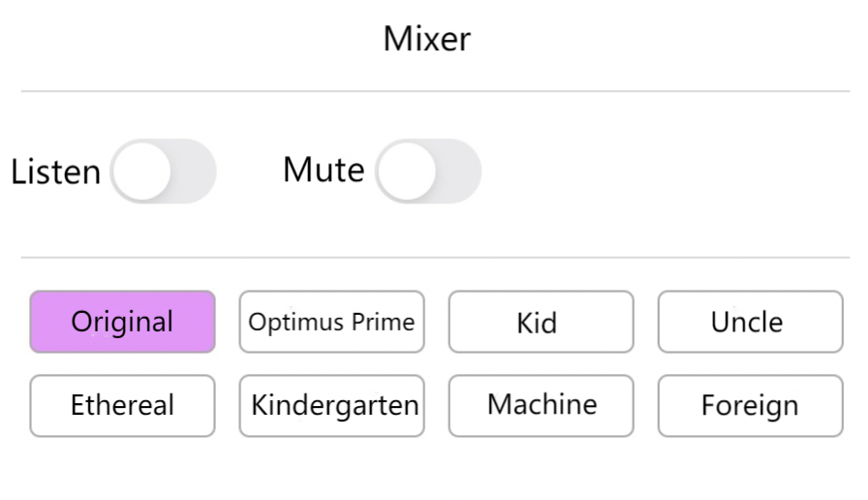Image resolution: width=868 pixels, height=500 pixels.
Task: Pick the Kindergarten voice preset
Action: (331, 405)
